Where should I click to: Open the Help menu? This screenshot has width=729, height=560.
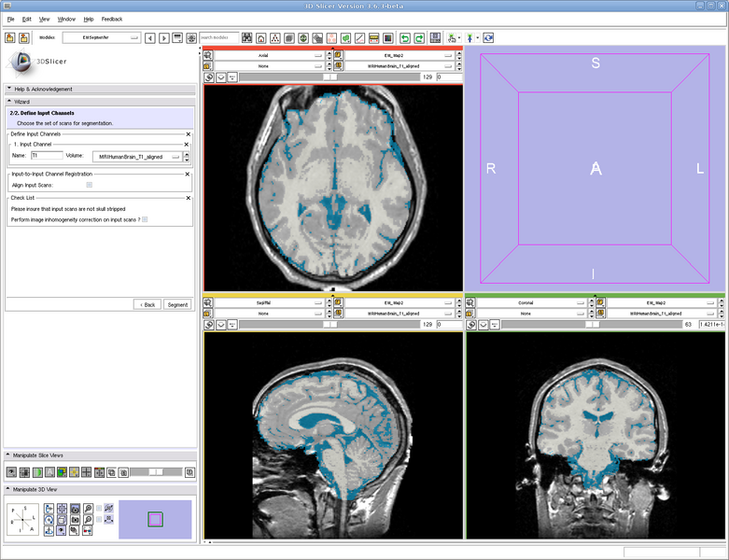click(x=89, y=19)
